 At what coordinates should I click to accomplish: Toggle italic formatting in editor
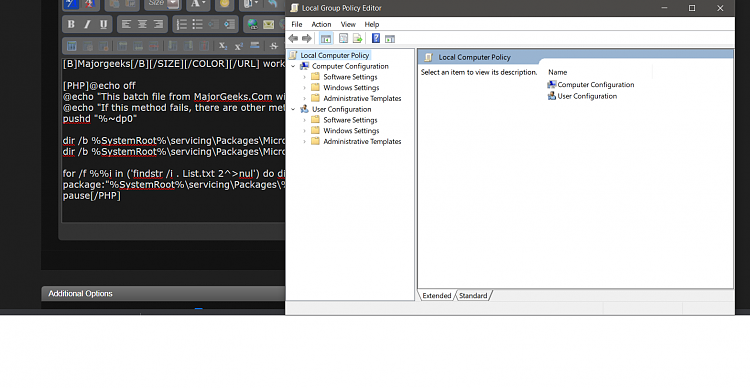tap(87, 24)
